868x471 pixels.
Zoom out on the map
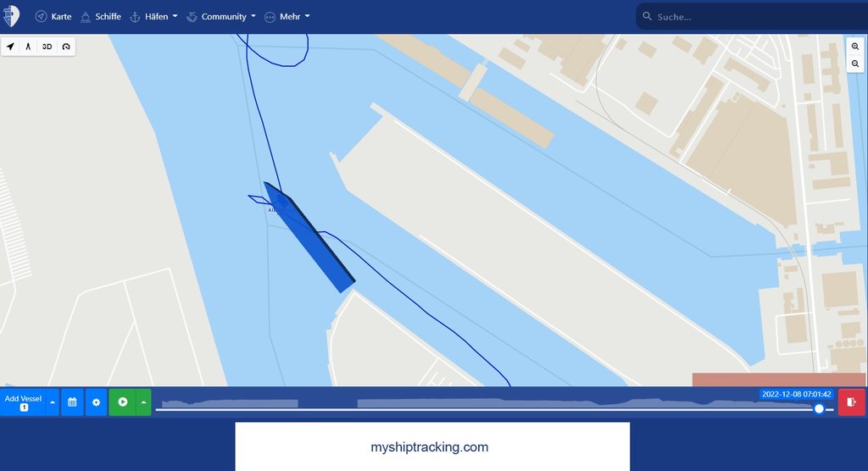855,64
